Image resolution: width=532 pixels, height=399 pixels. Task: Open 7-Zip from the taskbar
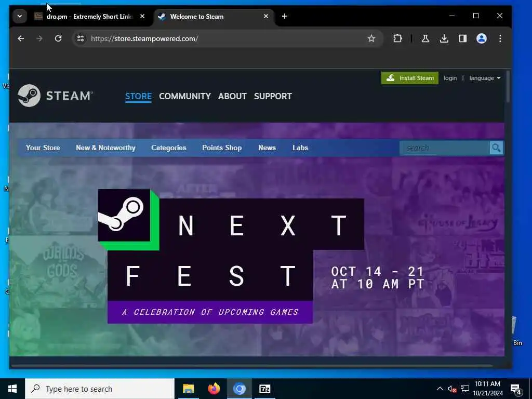(264, 389)
